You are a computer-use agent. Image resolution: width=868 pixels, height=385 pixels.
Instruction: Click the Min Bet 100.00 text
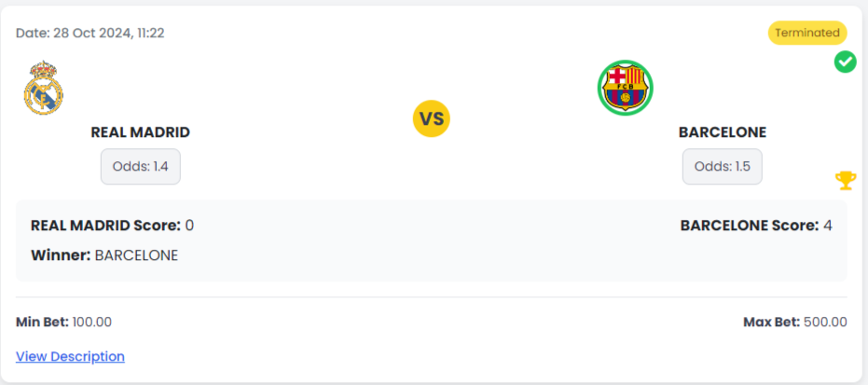coord(63,322)
